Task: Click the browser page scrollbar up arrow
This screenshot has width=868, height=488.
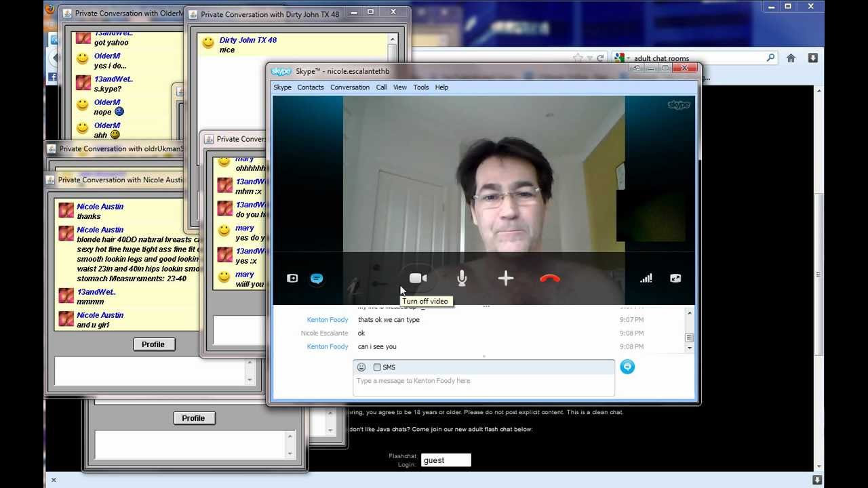Action: pos(818,91)
